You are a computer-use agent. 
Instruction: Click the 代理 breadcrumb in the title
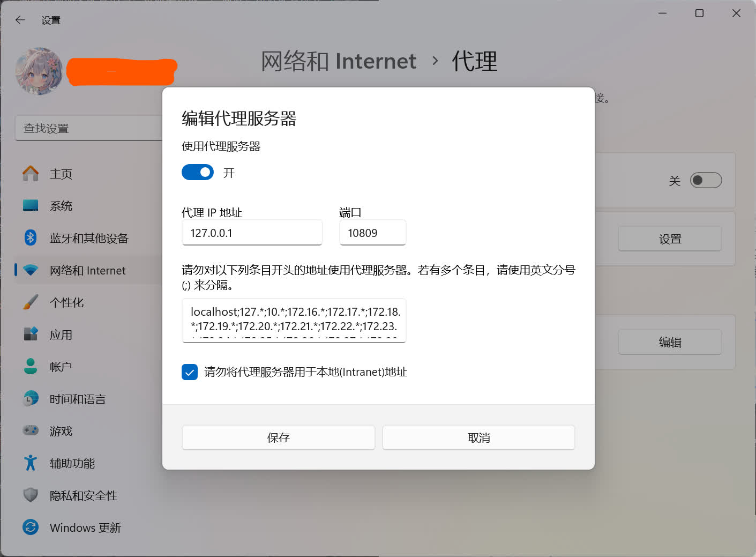point(474,62)
